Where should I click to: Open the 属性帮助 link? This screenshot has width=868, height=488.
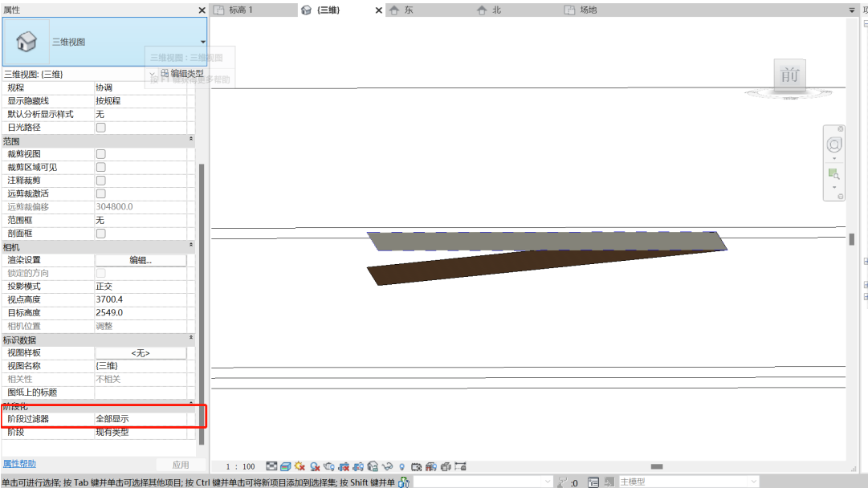click(19, 464)
